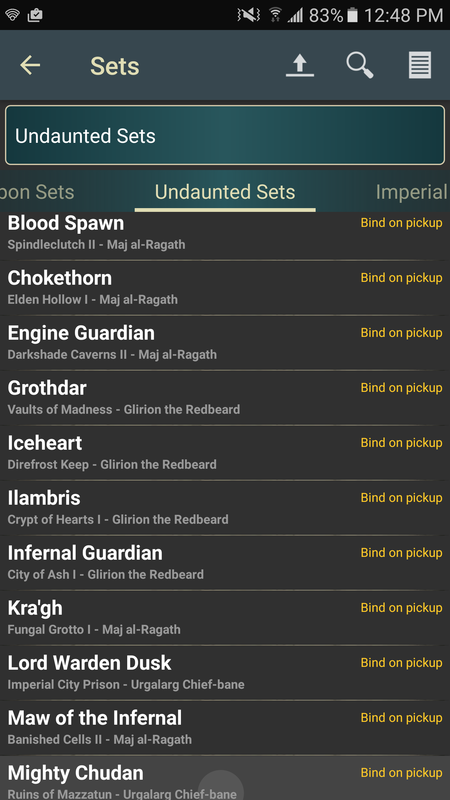Open the Undaunted Sets dropdown box
Viewport: 450px width, 800px height.
[x=225, y=135]
